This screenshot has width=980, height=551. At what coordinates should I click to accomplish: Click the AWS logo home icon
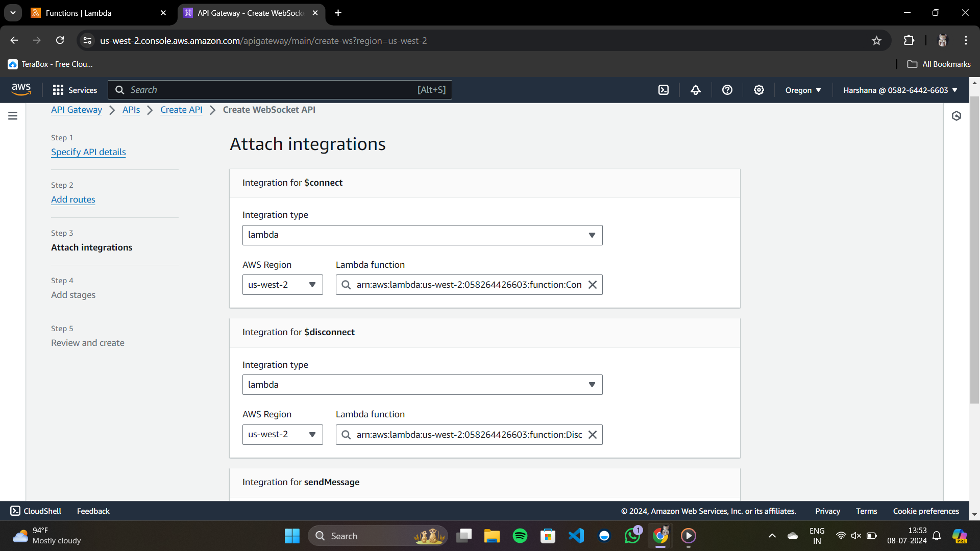(x=21, y=90)
